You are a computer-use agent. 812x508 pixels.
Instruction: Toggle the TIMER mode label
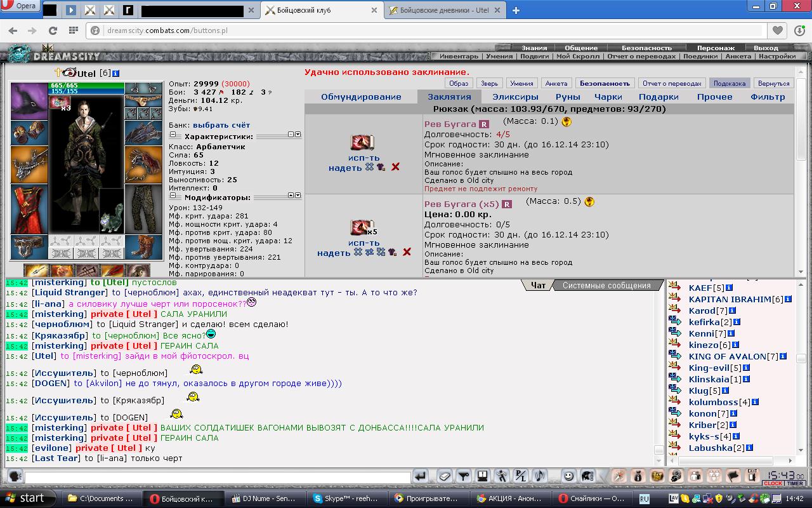tap(796, 484)
